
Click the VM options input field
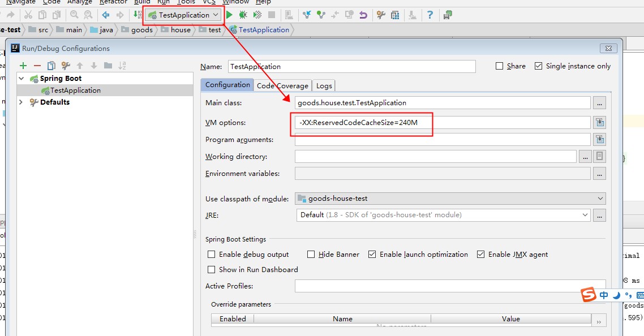(x=443, y=122)
